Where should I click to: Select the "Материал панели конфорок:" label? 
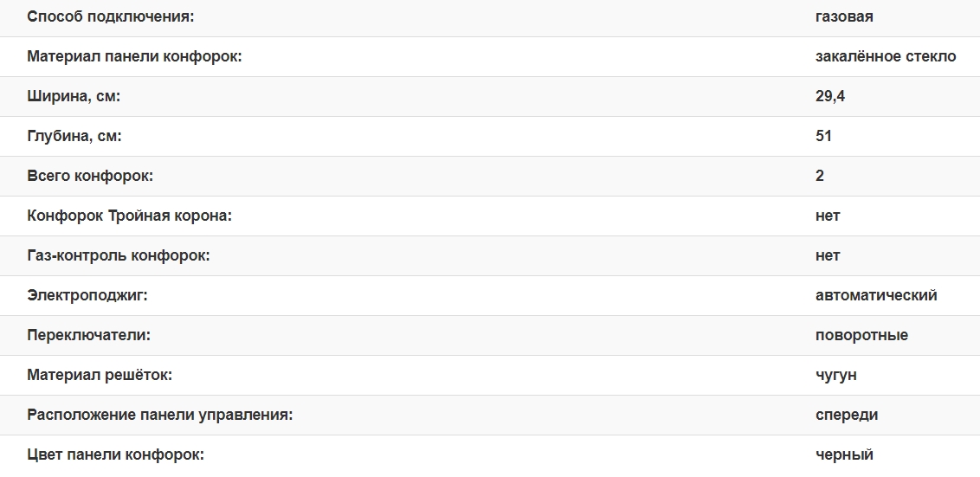pos(134,56)
